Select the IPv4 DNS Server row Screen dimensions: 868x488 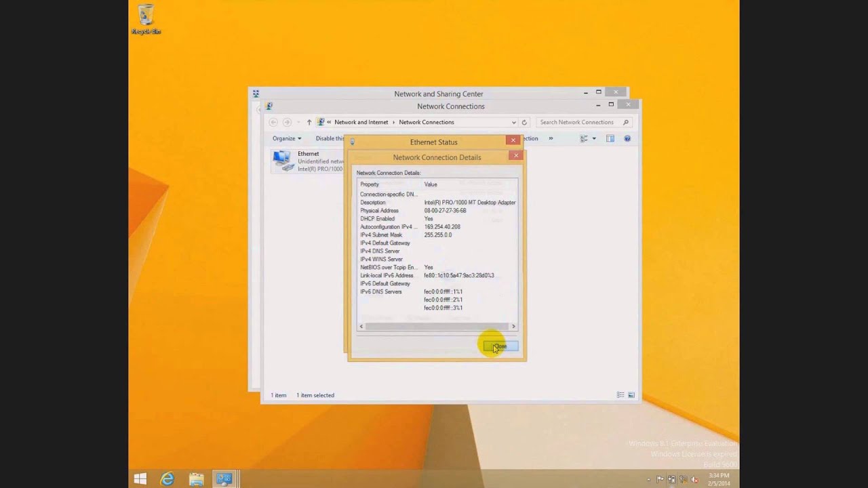click(437, 251)
